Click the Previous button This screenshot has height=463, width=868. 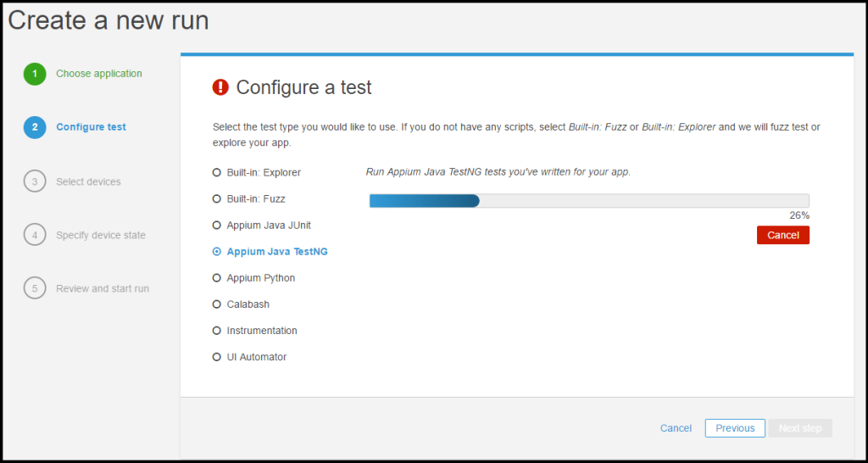[x=735, y=428]
